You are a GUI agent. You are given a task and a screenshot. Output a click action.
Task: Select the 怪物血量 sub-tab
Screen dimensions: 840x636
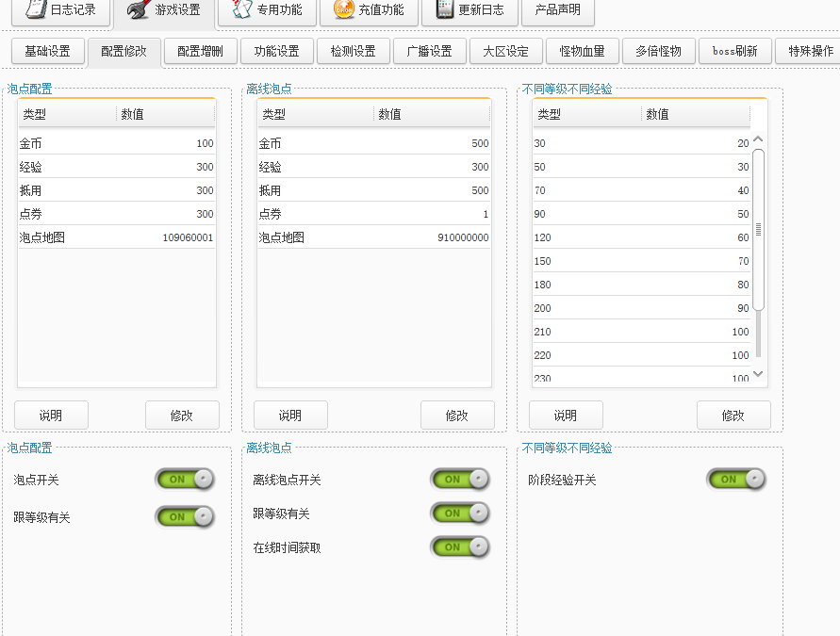(x=582, y=52)
